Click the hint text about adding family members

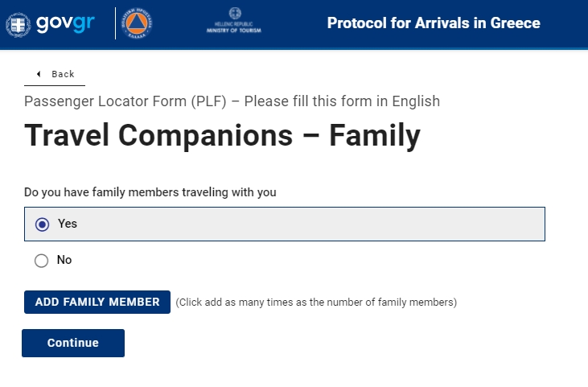pyautogui.click(x=316, y=303)
